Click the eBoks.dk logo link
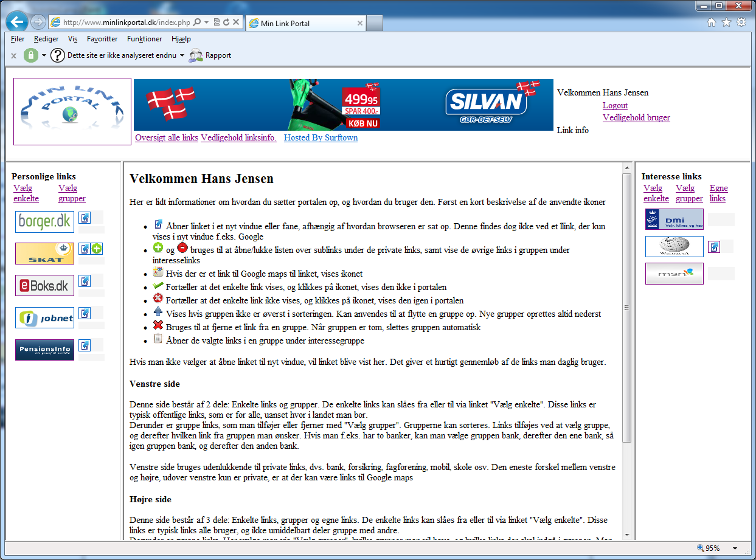The image size is (756, 560). [x=44, y=286]
